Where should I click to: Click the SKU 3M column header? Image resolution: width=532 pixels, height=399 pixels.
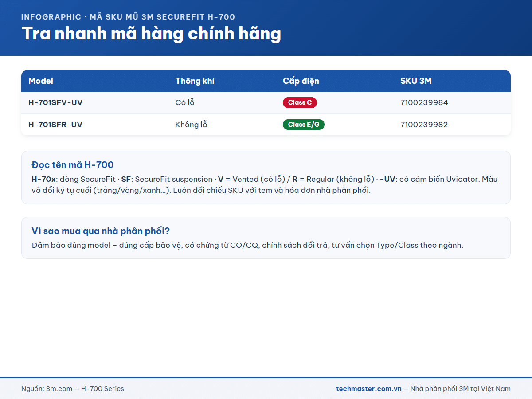[416, 81]
